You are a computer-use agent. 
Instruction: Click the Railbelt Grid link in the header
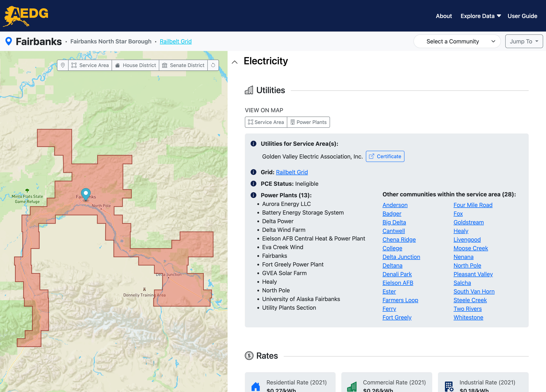175,41
